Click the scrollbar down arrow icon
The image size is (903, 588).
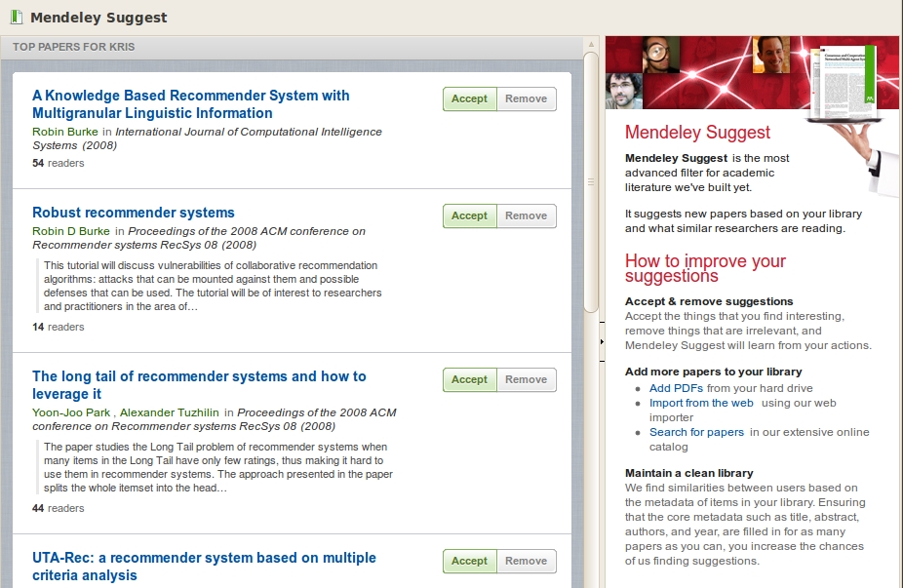coord(591,581)
